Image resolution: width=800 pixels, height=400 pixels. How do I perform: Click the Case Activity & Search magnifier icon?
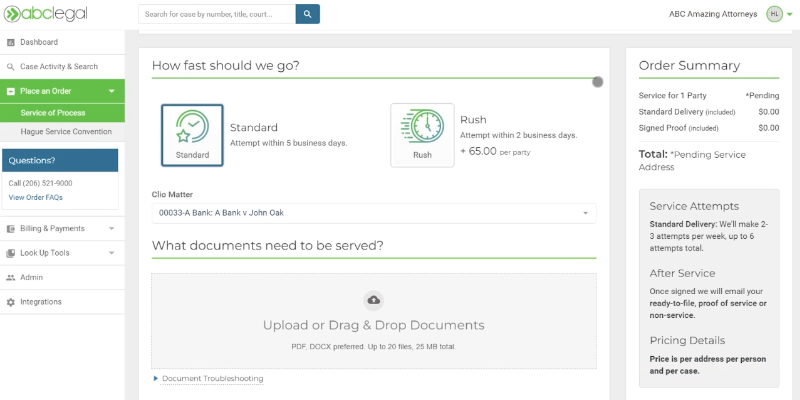tap(11, 67)
